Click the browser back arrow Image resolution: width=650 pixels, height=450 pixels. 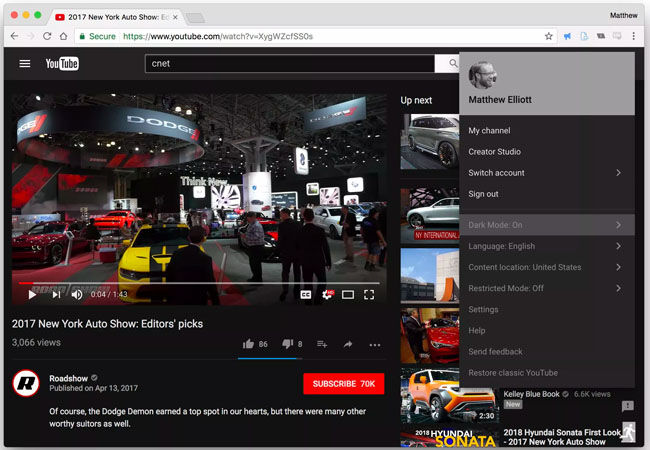pos(15,36)
